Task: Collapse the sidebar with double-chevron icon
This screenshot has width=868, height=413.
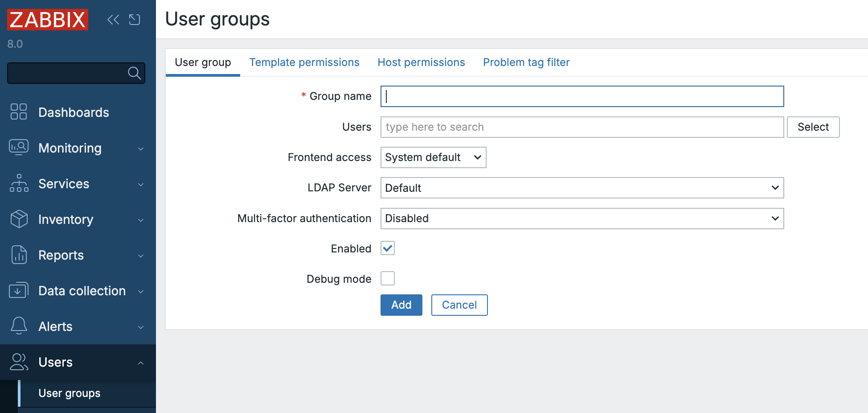Action: (x=113, y=20)
